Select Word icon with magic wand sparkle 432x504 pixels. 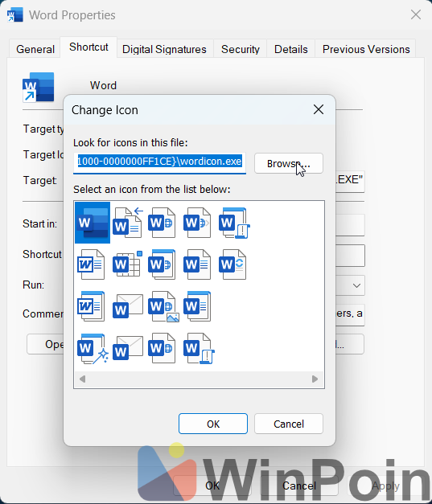[x=93, y=348]
